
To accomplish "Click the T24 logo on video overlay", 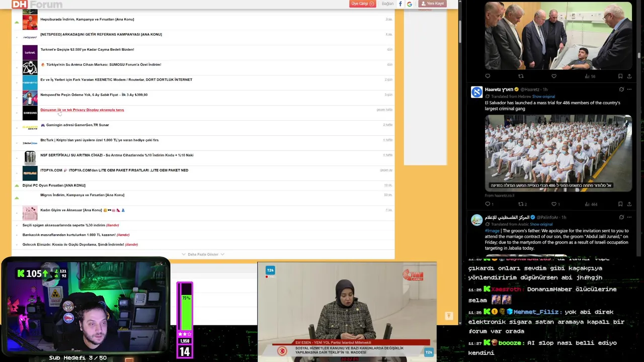I will pos(270,270).
